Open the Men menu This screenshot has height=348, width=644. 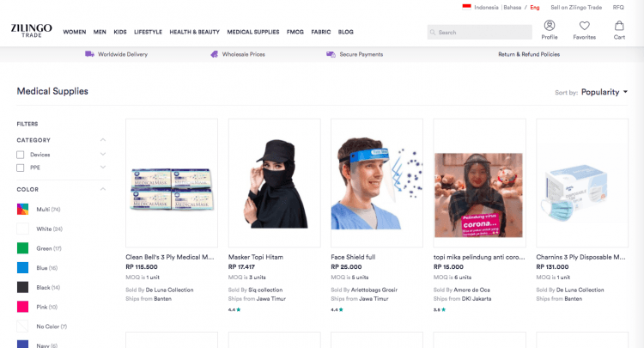click(x=100, y=32)
